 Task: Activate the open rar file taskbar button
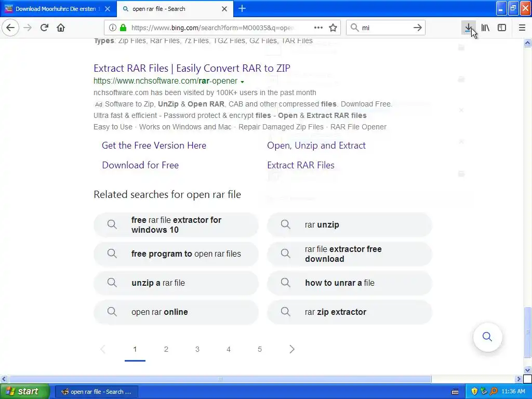pos(96,392)
